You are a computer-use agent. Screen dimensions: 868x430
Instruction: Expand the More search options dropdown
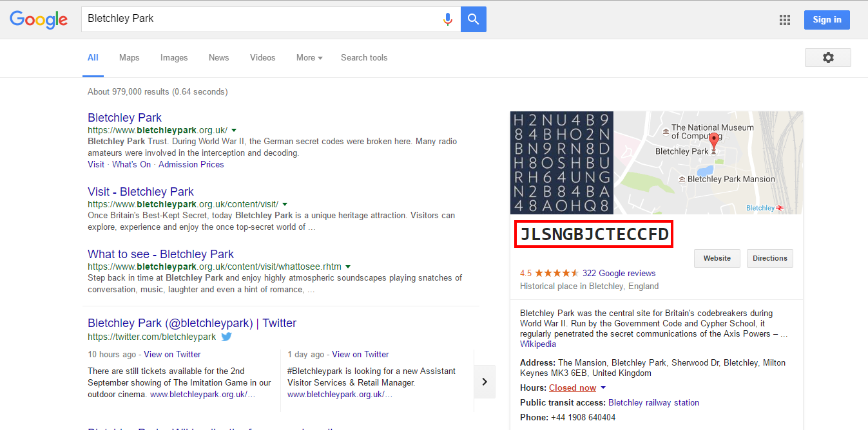tap(309, 58)
